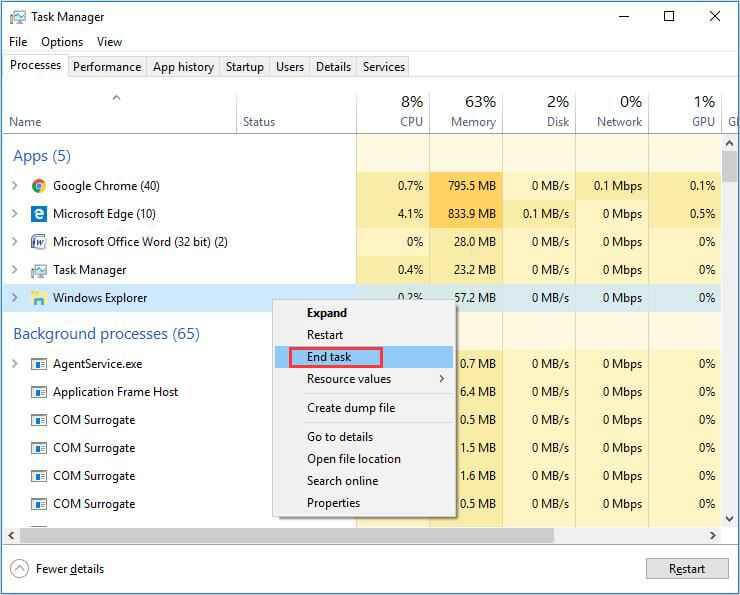Click the 4.1% CPU cell

393,214
